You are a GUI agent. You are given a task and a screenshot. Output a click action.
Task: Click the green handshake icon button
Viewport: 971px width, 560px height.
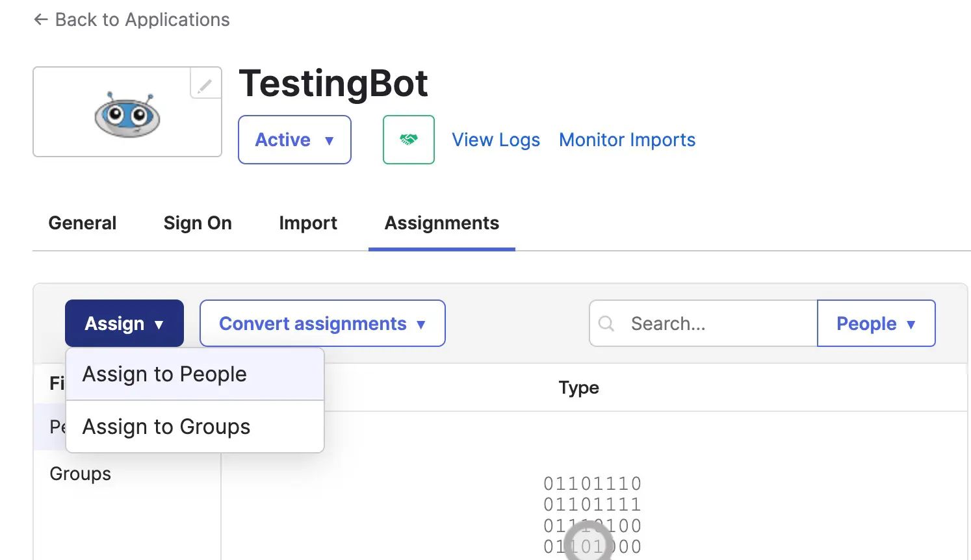(409, 140)
